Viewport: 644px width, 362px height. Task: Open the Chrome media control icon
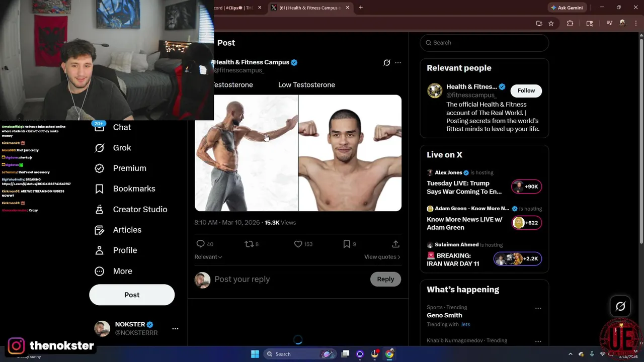point(609,23)
